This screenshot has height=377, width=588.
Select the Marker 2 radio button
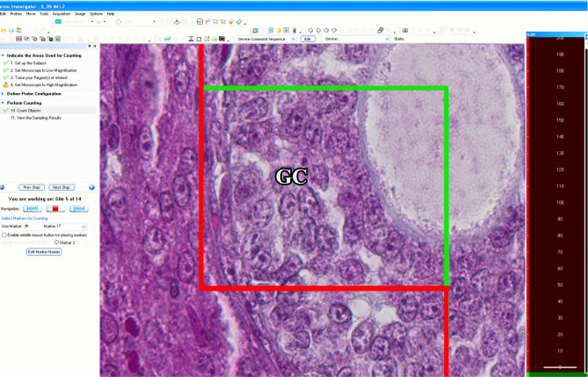[57, 243]
